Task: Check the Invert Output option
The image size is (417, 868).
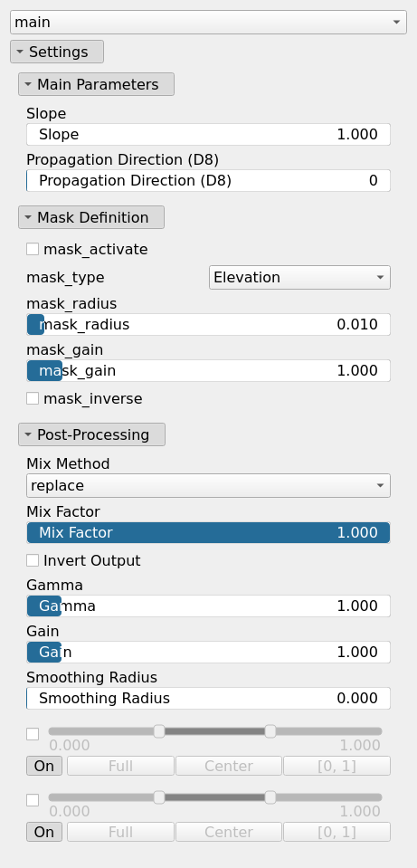Action: [33, 560]
